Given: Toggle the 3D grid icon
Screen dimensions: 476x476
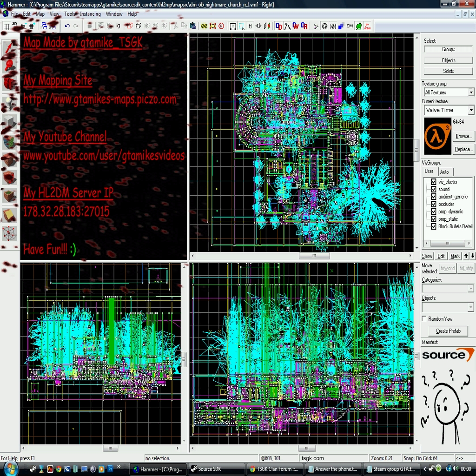Looking at the screenshot, I should [x=15, y=26].
